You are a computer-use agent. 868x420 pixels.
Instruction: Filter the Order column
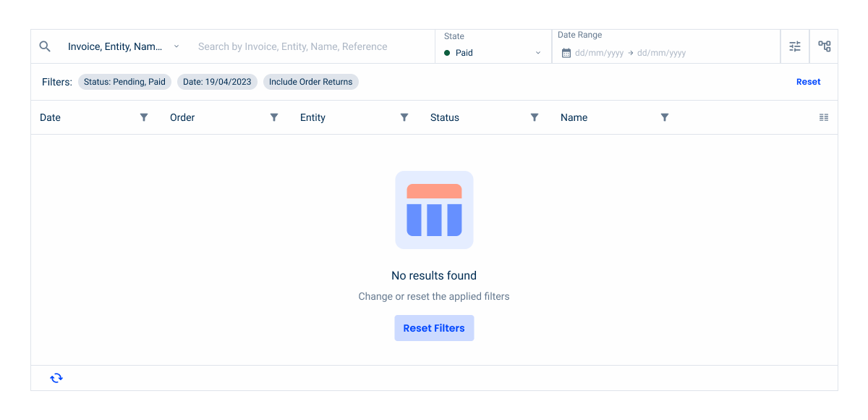pyautogui.click(x=274, y=117)
